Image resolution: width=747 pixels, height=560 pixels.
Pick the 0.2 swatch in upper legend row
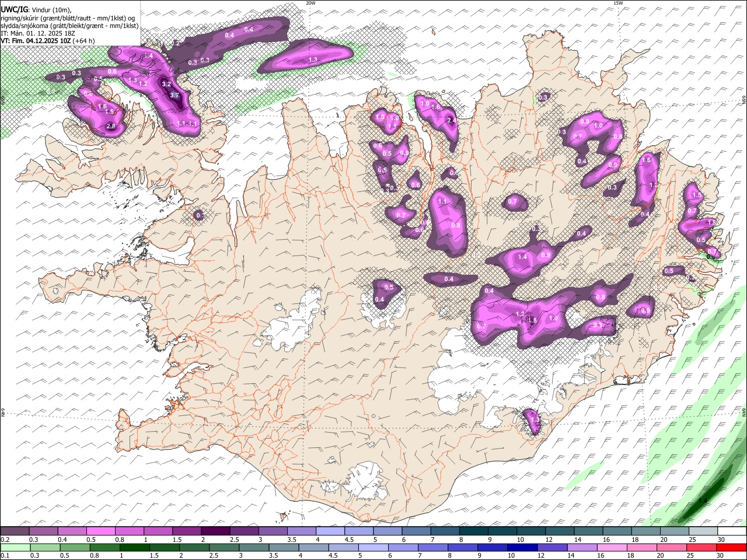click(x=15, y=531)
